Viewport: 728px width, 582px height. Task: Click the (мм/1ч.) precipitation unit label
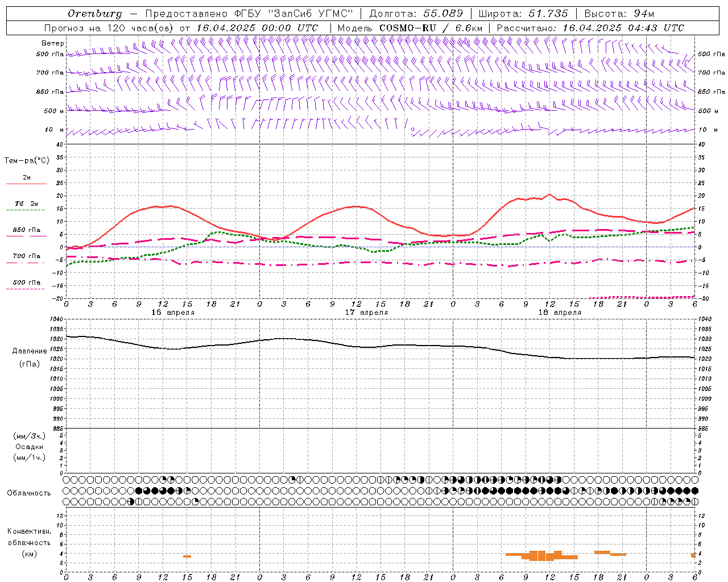(x=30, y=458)
